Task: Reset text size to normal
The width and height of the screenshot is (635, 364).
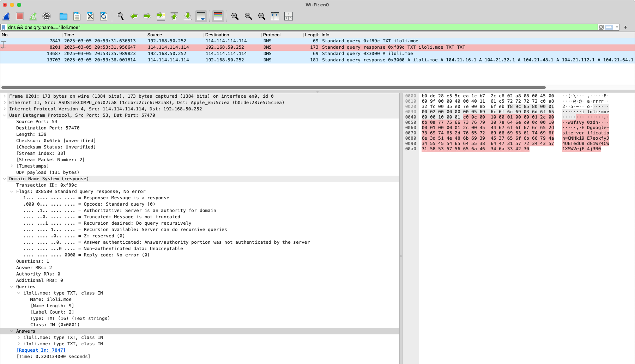Action: tap(262, 16)
